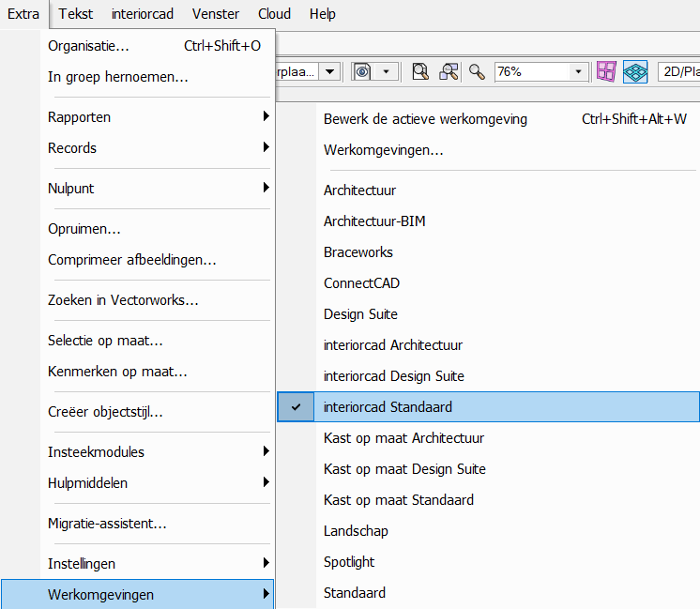Open the Tekst menu
Viewport: 700px width, 609px height.
(75, 14)
